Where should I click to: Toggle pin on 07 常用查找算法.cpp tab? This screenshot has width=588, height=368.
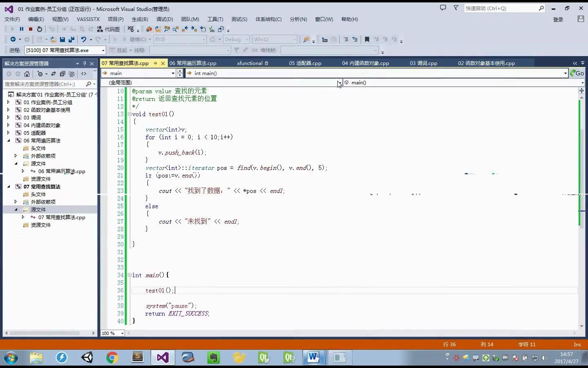tap(156, 63)
